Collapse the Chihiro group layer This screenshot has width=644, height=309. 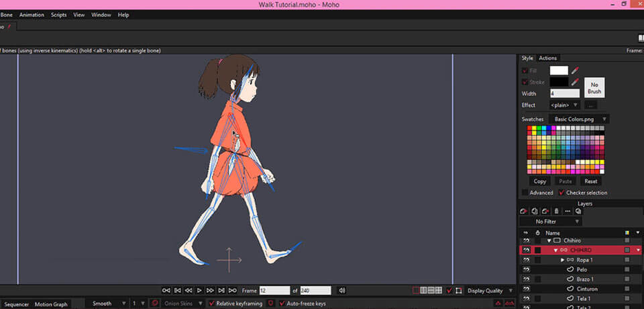coord(549,240)
